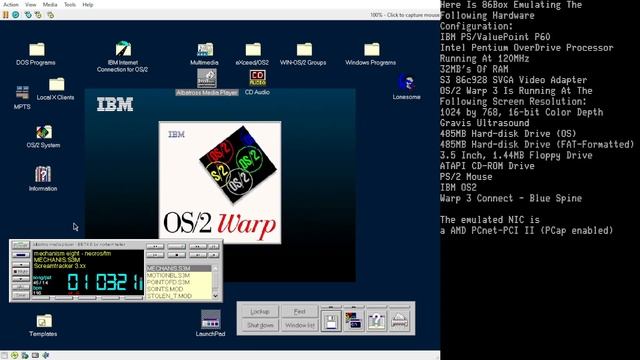This screenshot has height=360, width=640.
Task: Select POINTOFD.S3M in the playlist
Action: pos(179,282)
